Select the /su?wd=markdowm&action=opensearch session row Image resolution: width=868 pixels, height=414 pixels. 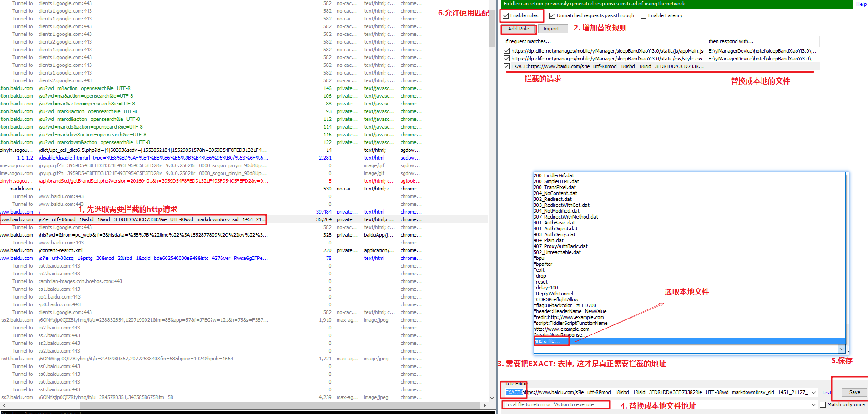click(x=244, y=142)
